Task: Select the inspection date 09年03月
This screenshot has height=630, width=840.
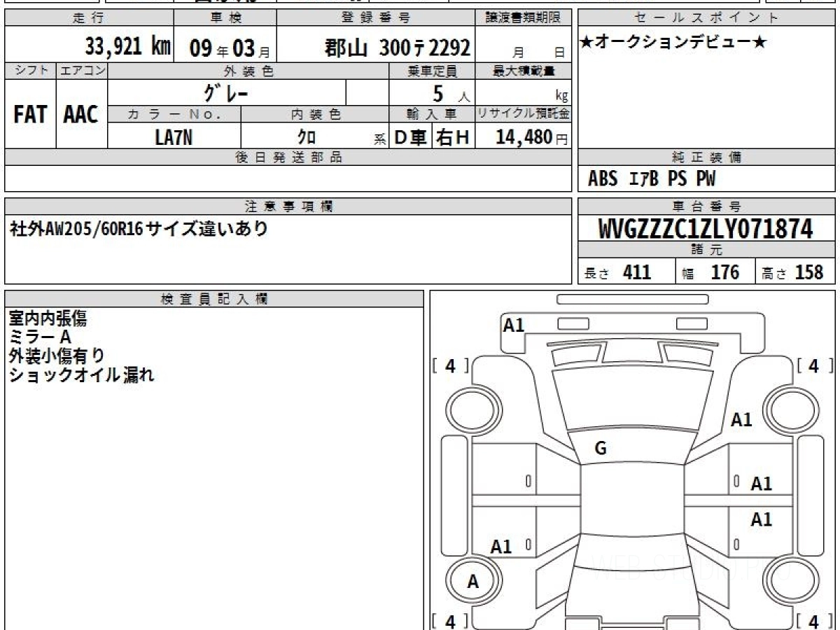Action: tap(229, 48)
